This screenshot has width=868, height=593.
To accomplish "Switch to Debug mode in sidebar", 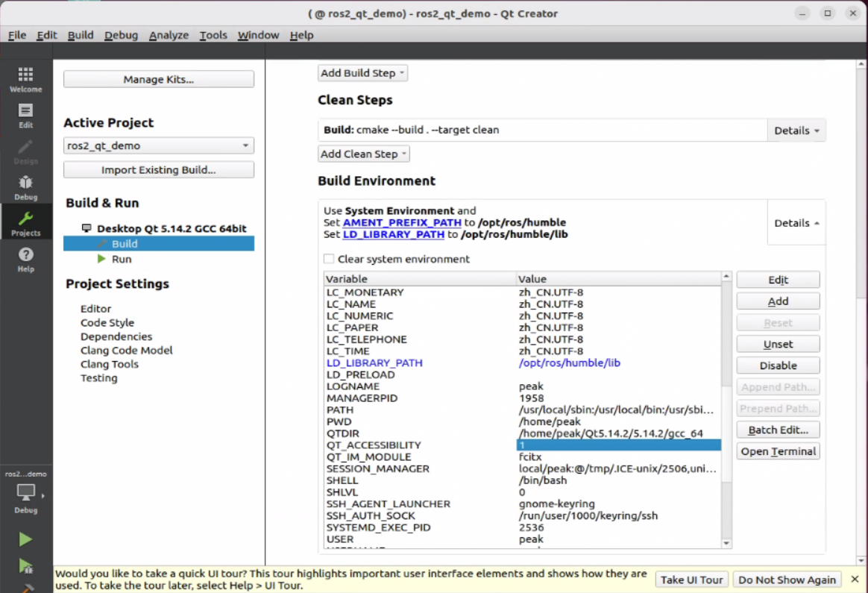I will [x=25, y=187].
